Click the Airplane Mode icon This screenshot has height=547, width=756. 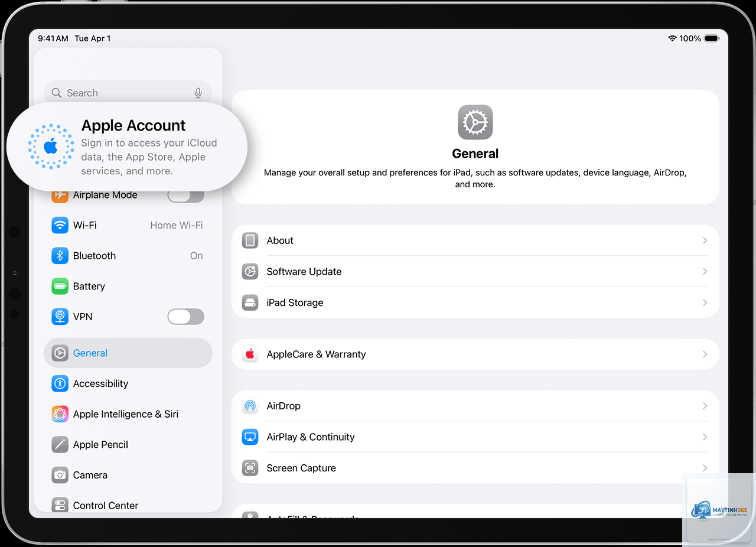point(60,195)
